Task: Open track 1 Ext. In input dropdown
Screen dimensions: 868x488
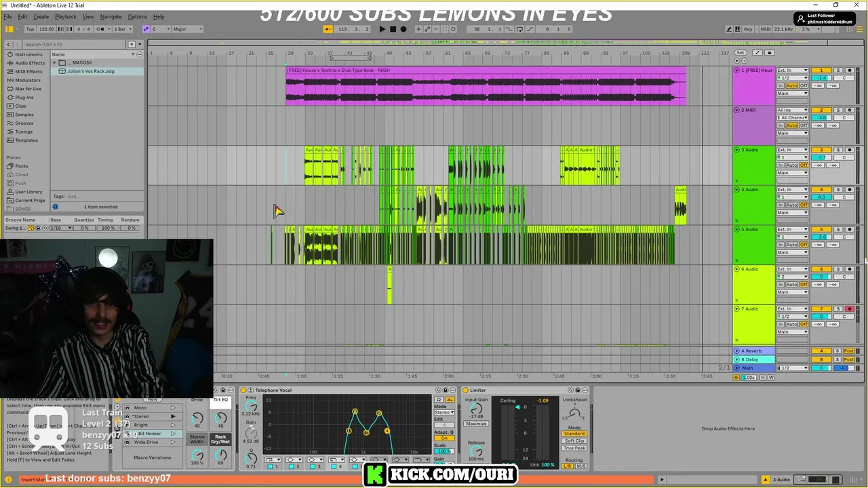Action: pos(792,70)
